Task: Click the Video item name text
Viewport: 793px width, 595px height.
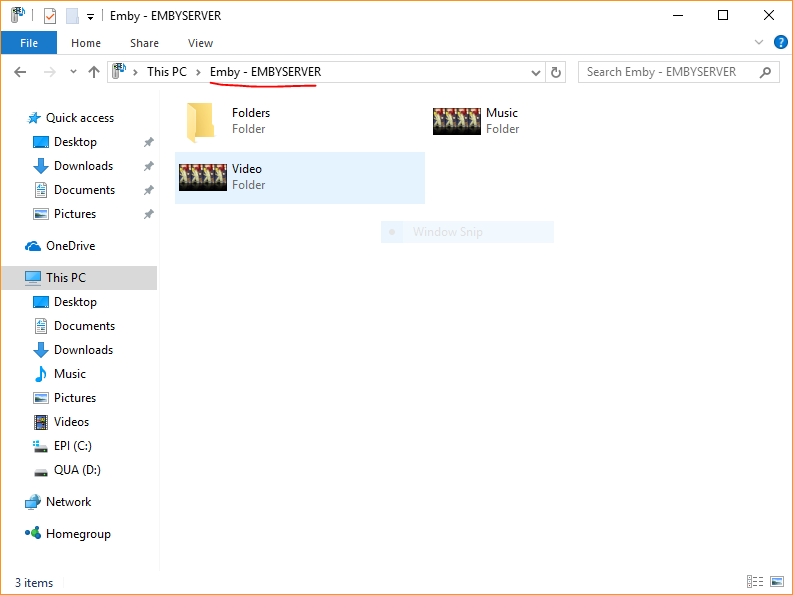Action: pyautogui.click(x=247, y=169)
